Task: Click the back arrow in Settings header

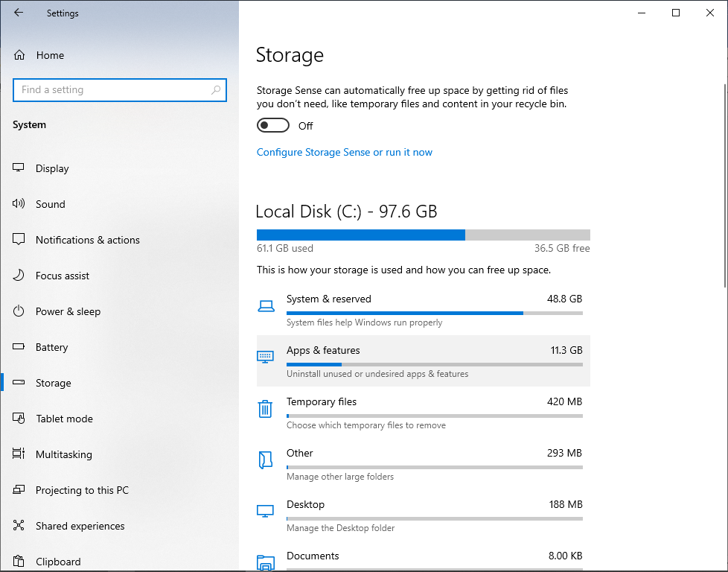Action: click(x=19, y=13)
